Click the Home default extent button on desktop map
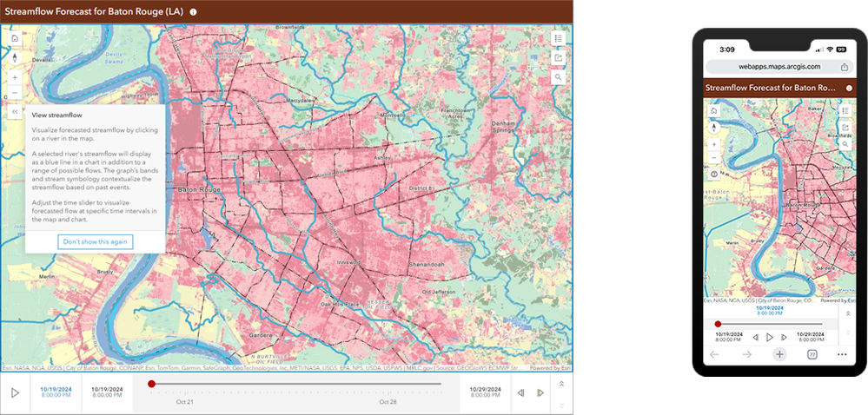This screenshot has width=868, height=415. click(15, 38)
